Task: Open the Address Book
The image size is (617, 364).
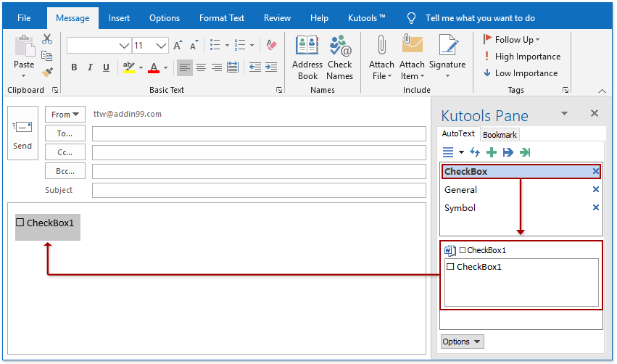Action: coord(307,58)
